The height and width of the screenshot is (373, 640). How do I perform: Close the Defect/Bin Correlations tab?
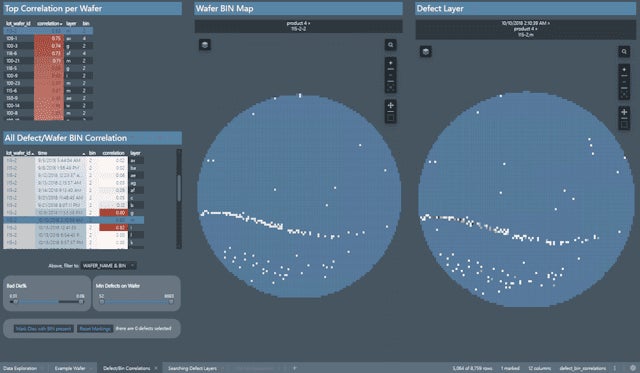coord(156,368)
